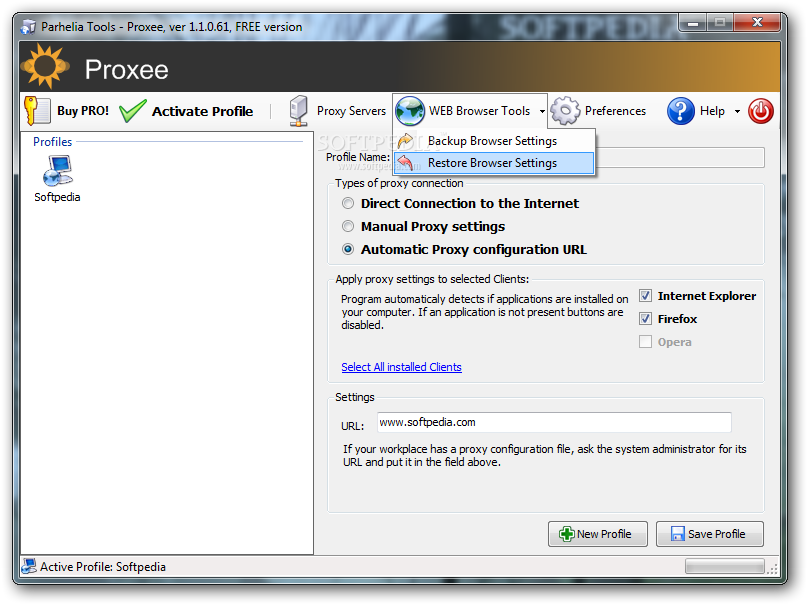Click the Help toolbar label
This screenshot has width=808, height=605.
pos(712,111)
